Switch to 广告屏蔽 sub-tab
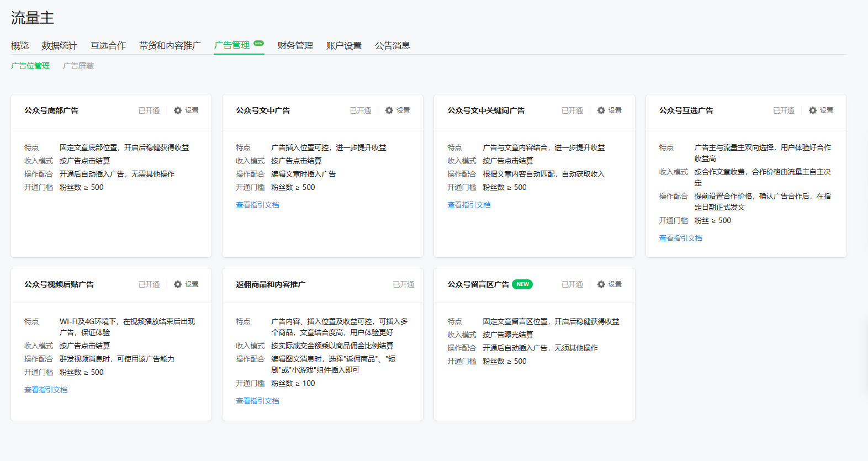 coord(78,66)
